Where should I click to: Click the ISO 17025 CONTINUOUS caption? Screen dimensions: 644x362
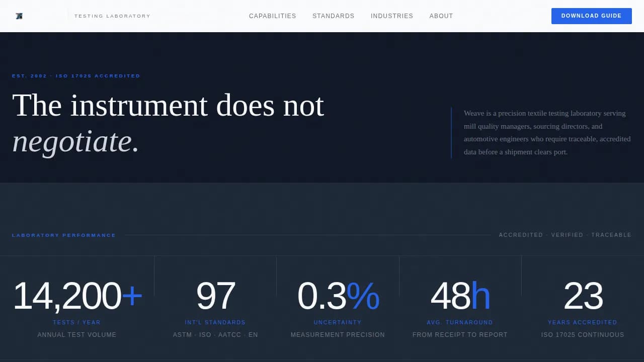[x=583, y=334]
